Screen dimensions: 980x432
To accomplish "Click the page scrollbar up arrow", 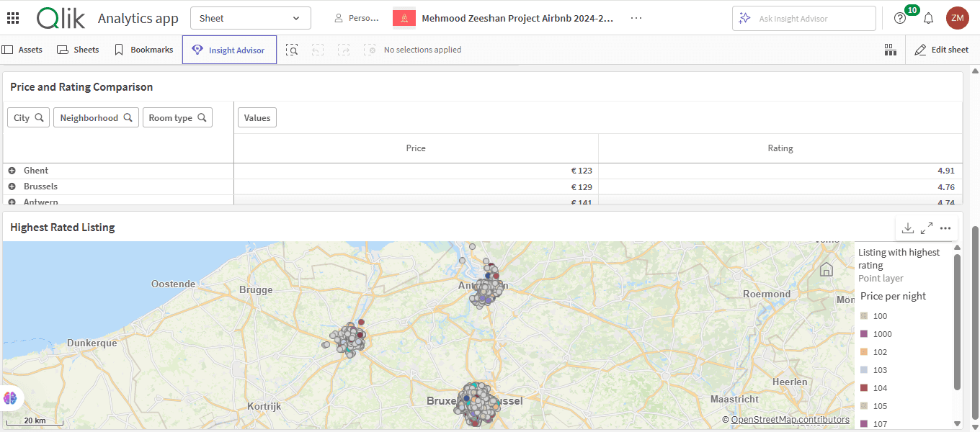I will click(x=975, y=71).
